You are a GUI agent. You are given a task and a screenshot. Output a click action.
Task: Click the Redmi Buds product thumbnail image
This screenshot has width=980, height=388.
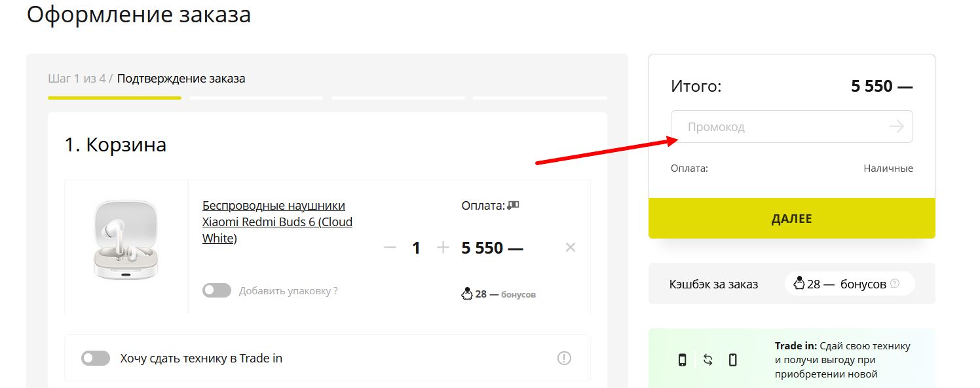pyautogui.click(x=126, y=240)
